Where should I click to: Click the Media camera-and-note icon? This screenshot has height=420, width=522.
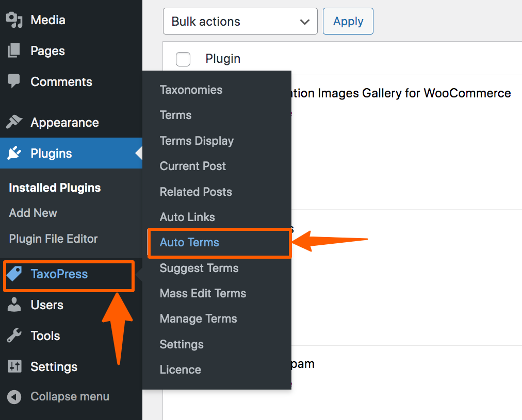[x=14, y=20]
